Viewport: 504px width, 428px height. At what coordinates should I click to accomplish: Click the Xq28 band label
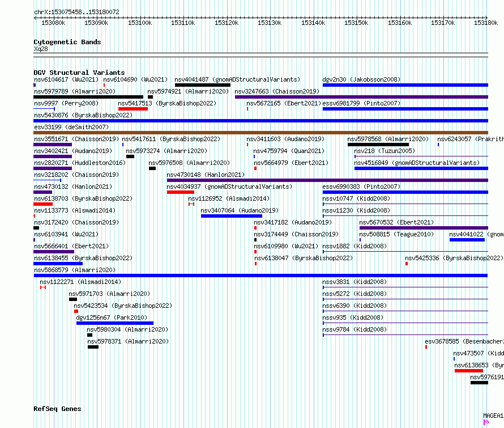pyautogui.click(x=41, y=49)
